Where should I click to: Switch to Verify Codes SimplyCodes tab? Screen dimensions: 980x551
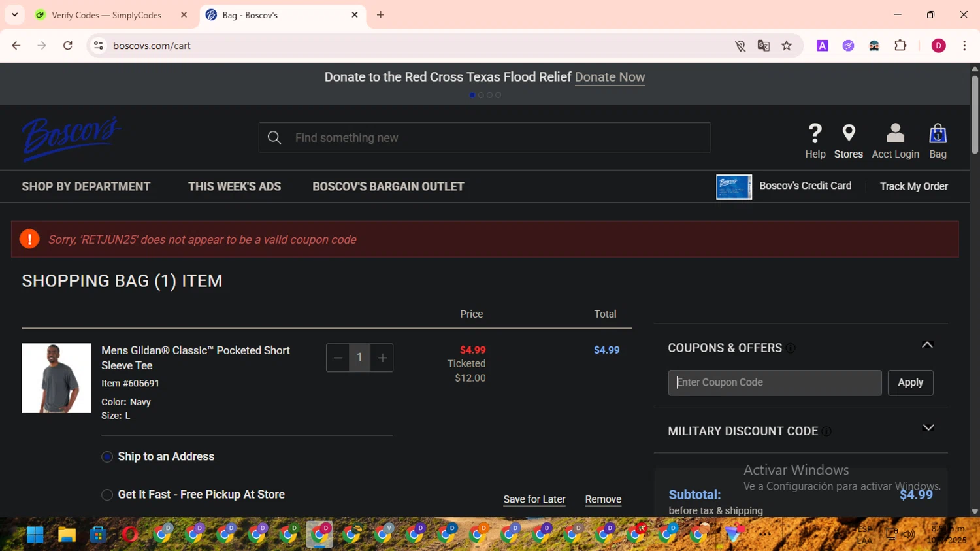[106, 15]
